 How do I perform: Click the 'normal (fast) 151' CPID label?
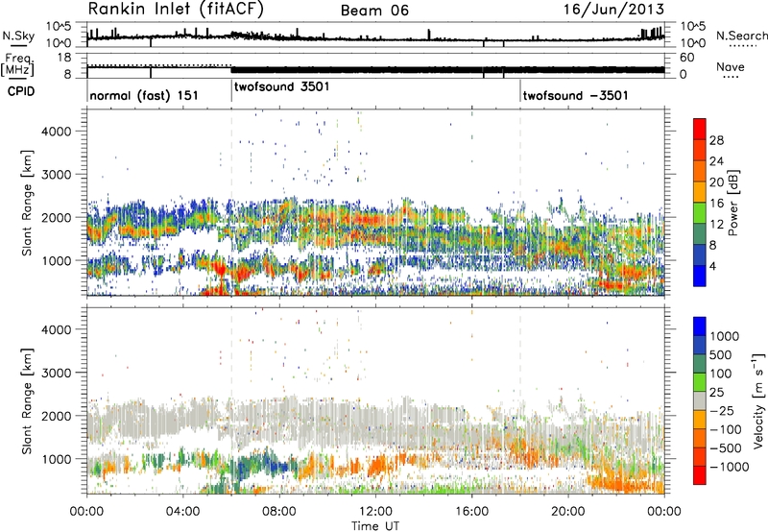[x=144, y=95]
